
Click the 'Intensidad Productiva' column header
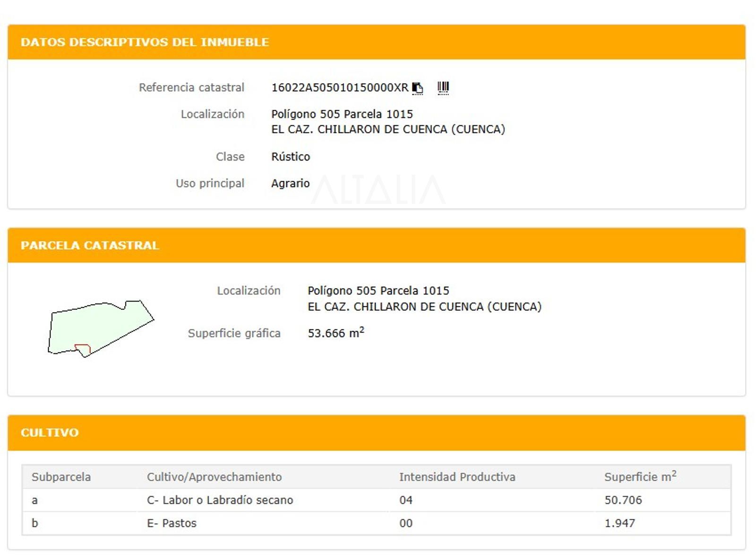(x=457, y=477)
